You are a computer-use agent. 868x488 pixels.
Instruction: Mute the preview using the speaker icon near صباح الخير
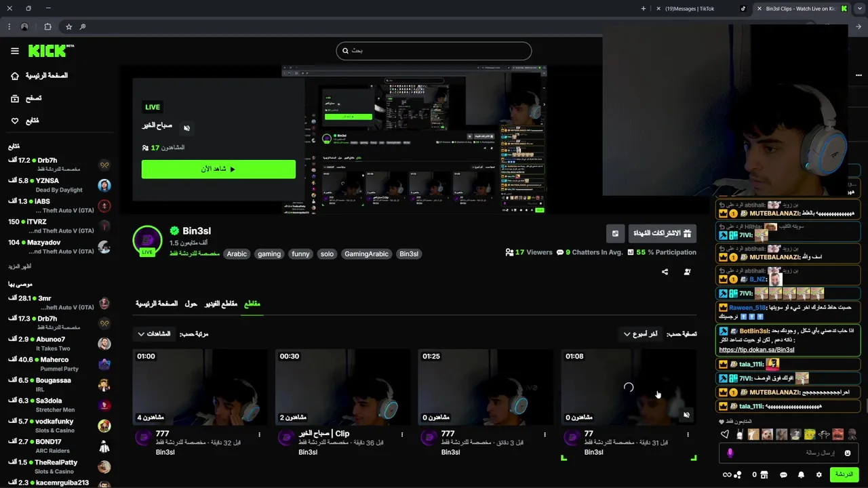coord(186,127)
